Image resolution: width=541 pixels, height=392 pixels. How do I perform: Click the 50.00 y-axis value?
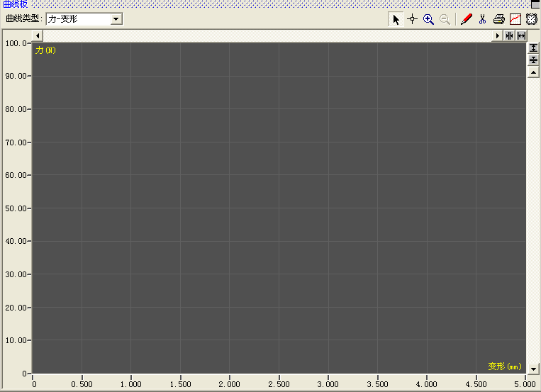click(x=16, y=208)
